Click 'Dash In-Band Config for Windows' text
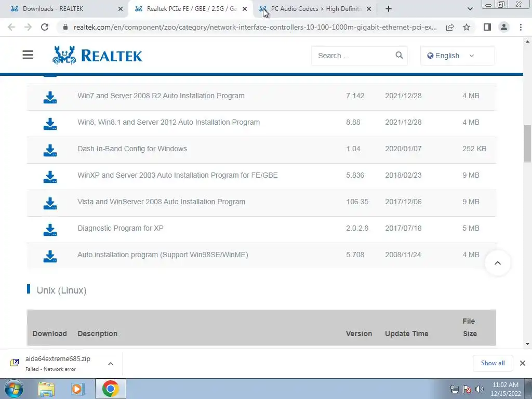 [x=132, y=149]
